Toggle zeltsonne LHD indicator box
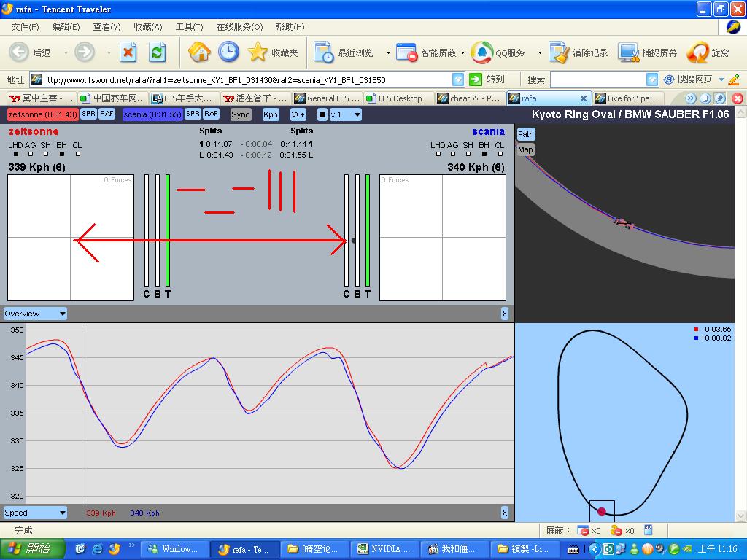Screen dimensions: 747x560 tap(16, 154)
